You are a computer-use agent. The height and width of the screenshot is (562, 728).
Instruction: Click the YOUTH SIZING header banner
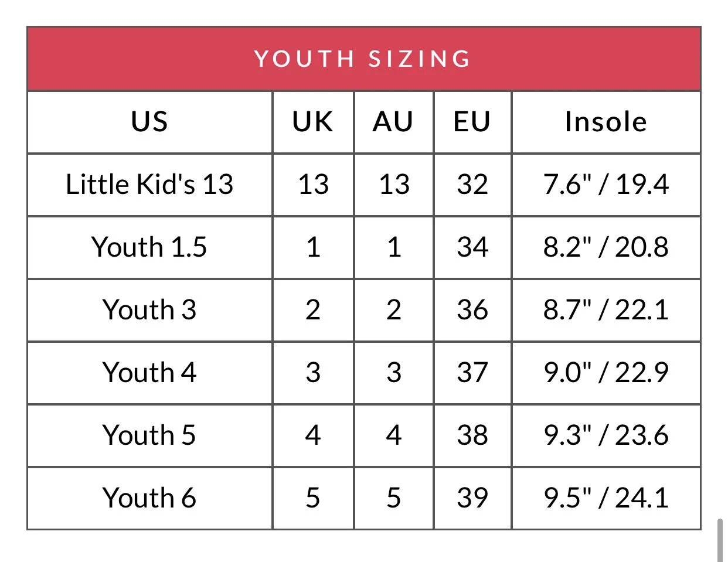click(363, 59)
